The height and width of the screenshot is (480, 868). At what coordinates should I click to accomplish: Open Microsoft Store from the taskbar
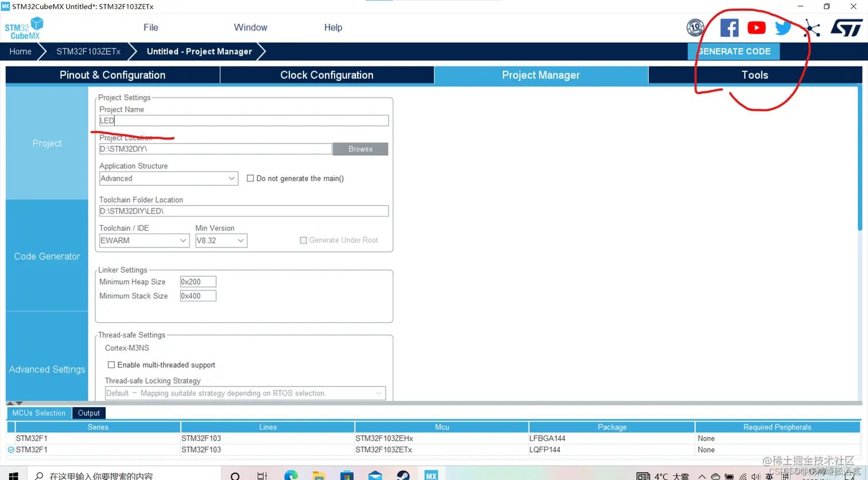(347, 475)
